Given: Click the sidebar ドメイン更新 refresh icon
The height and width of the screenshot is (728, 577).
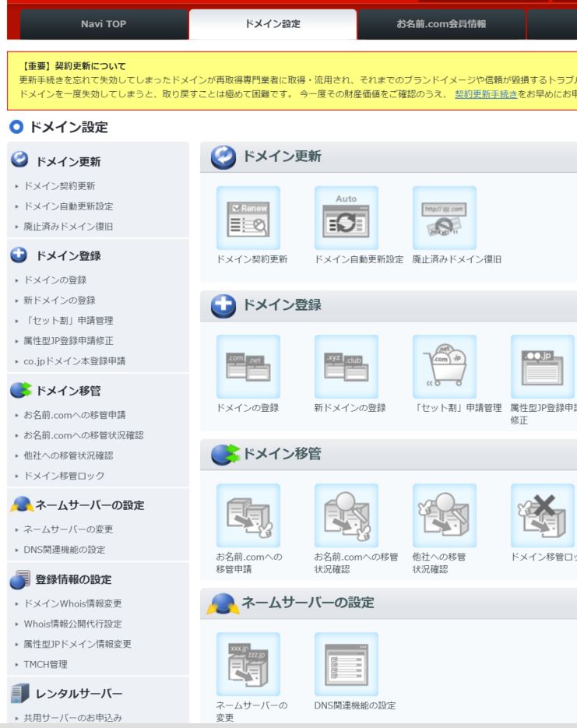Looking at the screenshot, I should click(19, 160).
